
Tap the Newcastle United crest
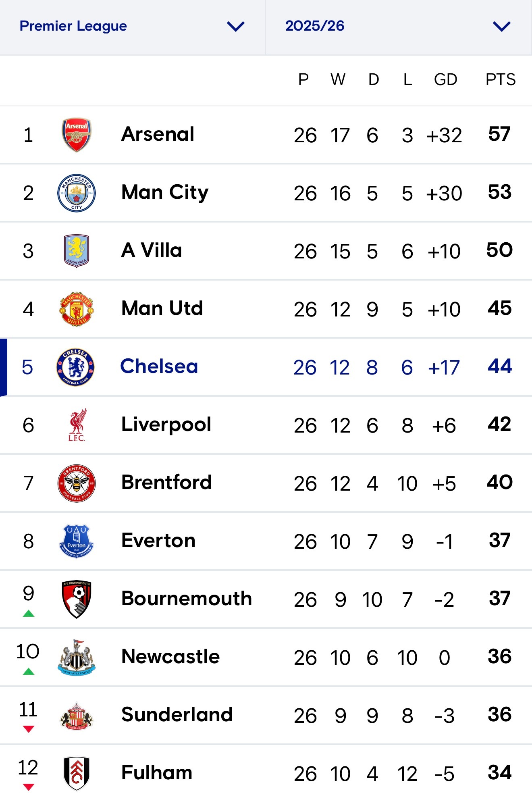point(77,657)
